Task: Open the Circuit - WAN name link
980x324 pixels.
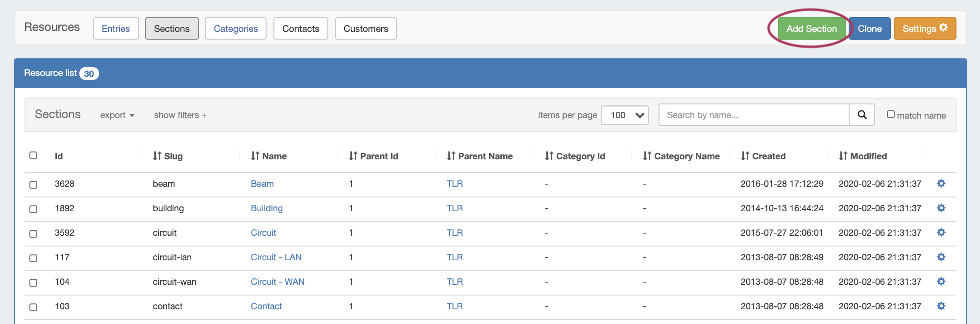Action: click(x=277, y=282)
